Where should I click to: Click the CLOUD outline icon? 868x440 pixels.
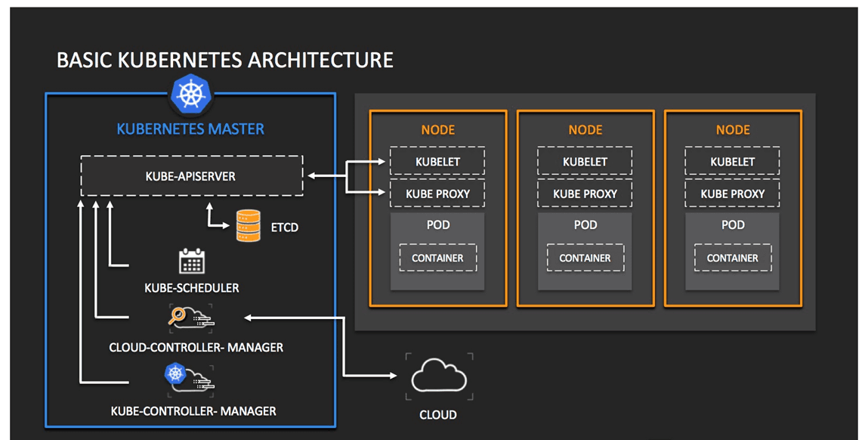(438, 376)
